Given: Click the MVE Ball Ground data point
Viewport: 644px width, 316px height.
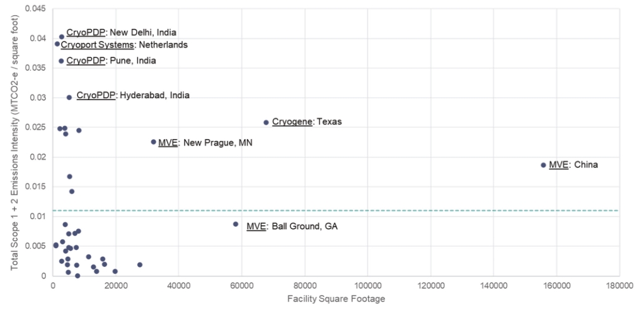Looking at the screenshot, I should (x=236, y=224).
